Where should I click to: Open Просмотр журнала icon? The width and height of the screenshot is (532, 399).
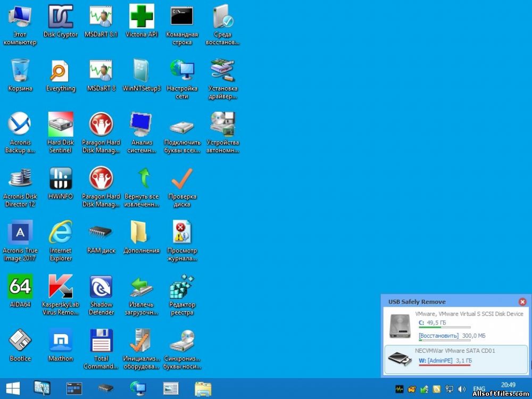[x=182, y=240]
